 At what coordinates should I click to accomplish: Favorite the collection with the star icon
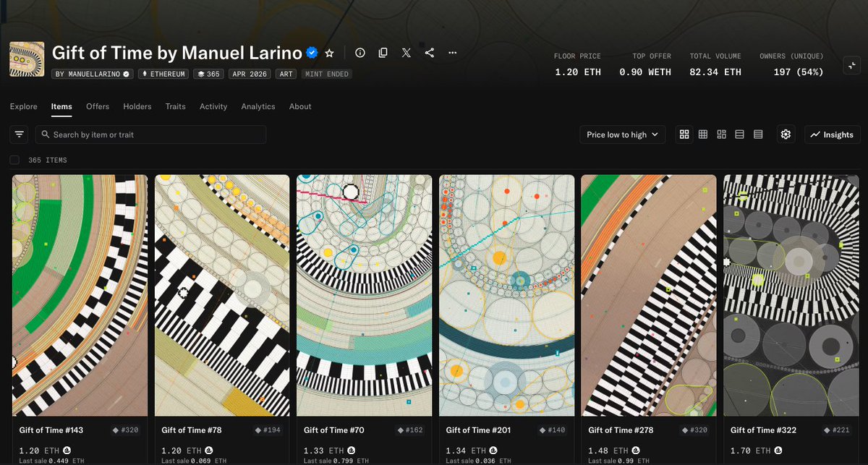pyautogui.click(x=329, y=53)
